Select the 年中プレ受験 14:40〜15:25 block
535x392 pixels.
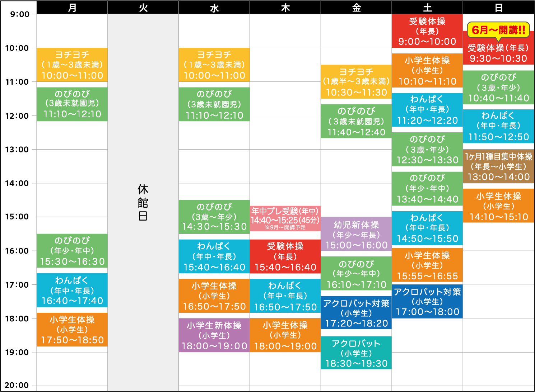[285, 218]
